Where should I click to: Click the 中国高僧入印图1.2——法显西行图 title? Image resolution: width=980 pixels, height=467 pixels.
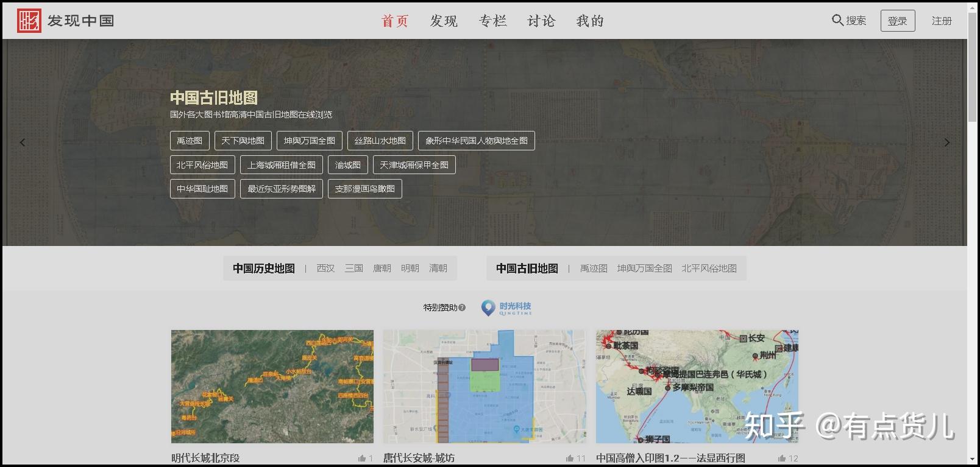click(x=671, y=458)
